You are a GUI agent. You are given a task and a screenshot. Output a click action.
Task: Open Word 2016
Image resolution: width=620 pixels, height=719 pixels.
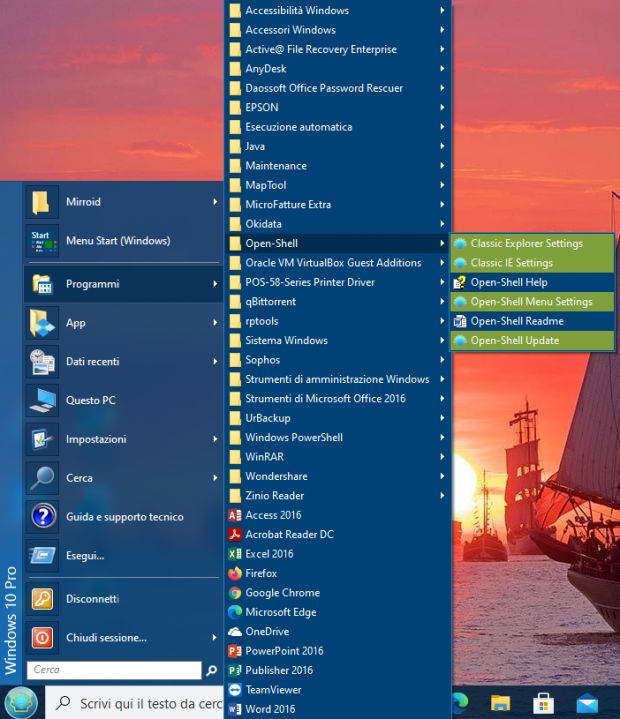click(338, 709)
